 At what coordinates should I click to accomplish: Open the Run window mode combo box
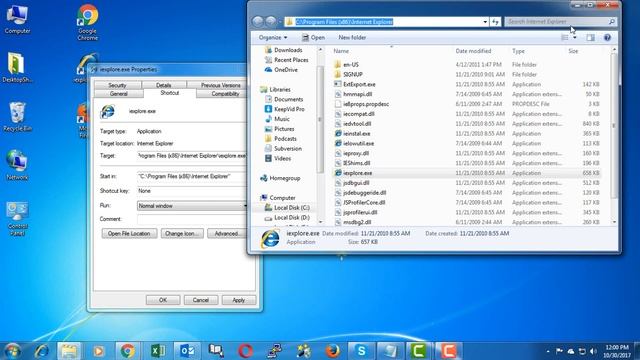coord(193,206)
